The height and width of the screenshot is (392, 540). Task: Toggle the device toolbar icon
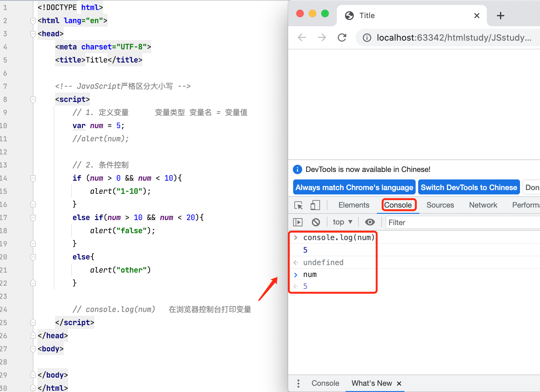click(315, 205)
